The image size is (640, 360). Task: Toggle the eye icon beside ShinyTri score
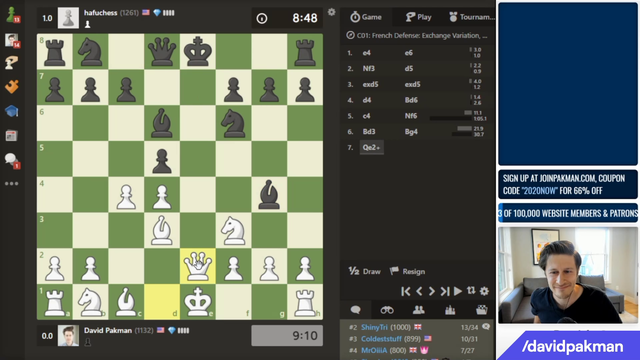(x=486, y=327)
